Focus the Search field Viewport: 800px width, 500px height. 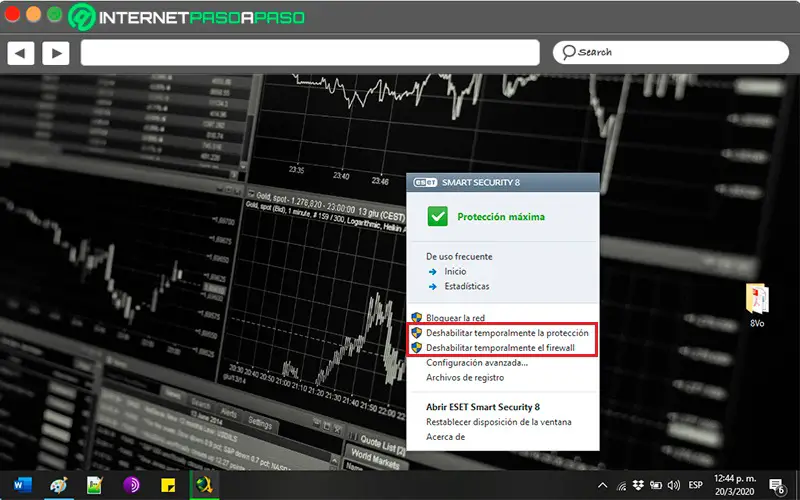(671, 52)
